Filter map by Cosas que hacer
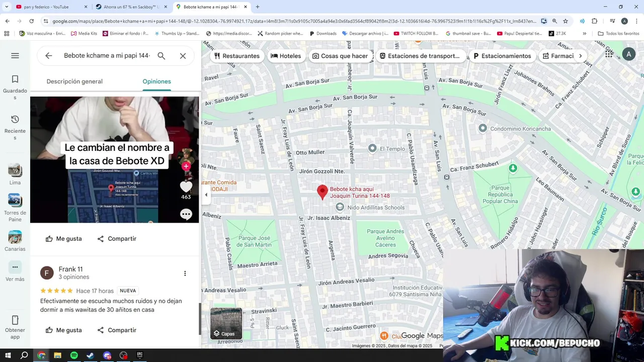 pos(340,56)
